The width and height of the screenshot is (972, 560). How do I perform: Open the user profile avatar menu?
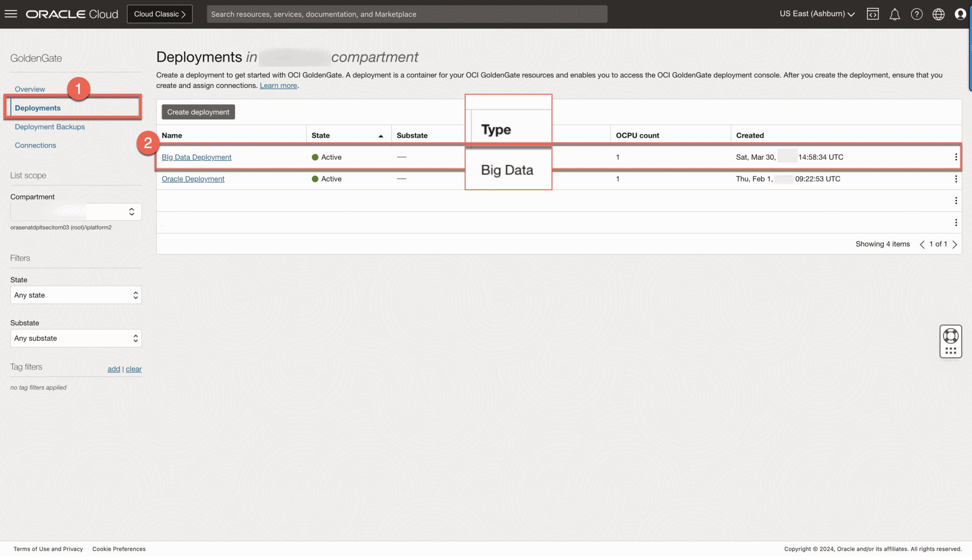tap(960, 14)
